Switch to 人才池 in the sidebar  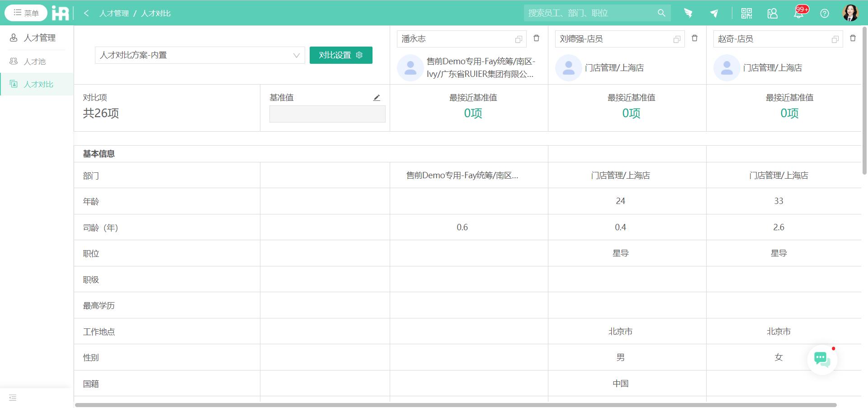pos(35,61)
